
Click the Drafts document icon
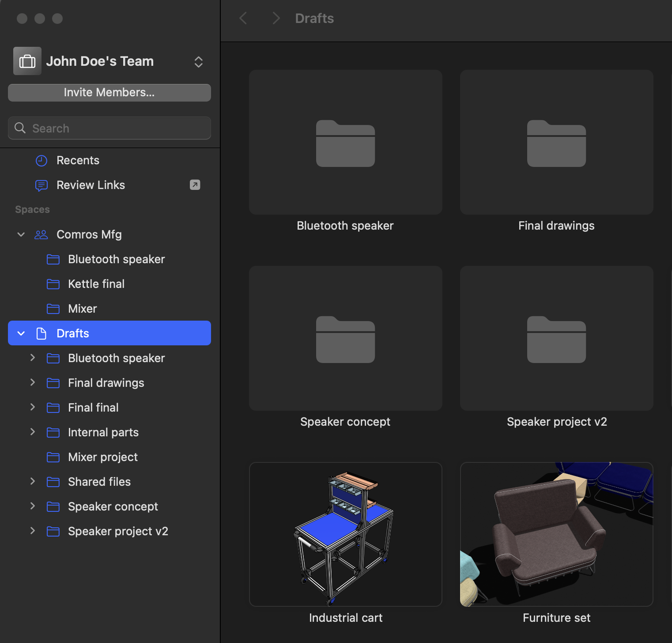[x=41, y=333]
